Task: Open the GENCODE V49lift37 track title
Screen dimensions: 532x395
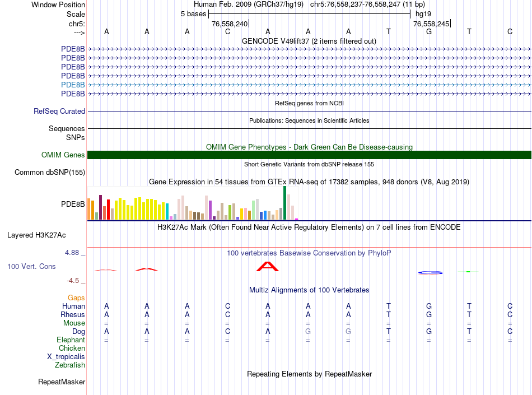Action: 309,41
